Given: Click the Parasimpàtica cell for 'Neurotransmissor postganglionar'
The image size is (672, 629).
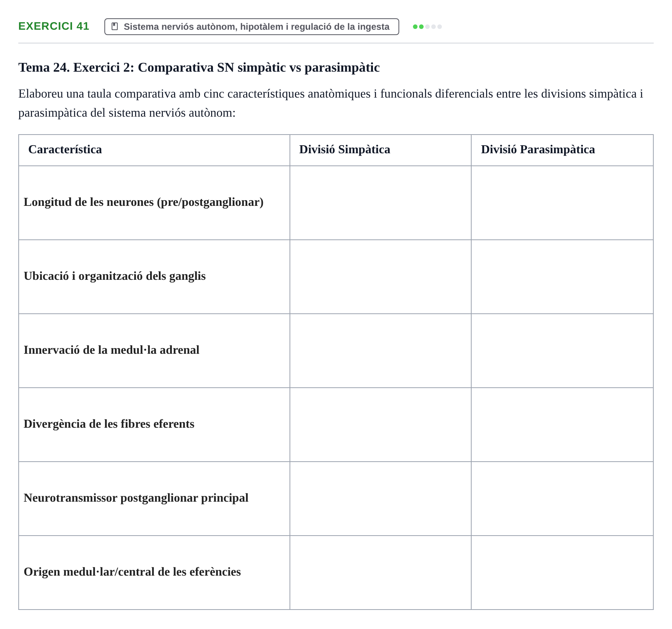Looking at the screenshot, I should [x=562, y=499].
